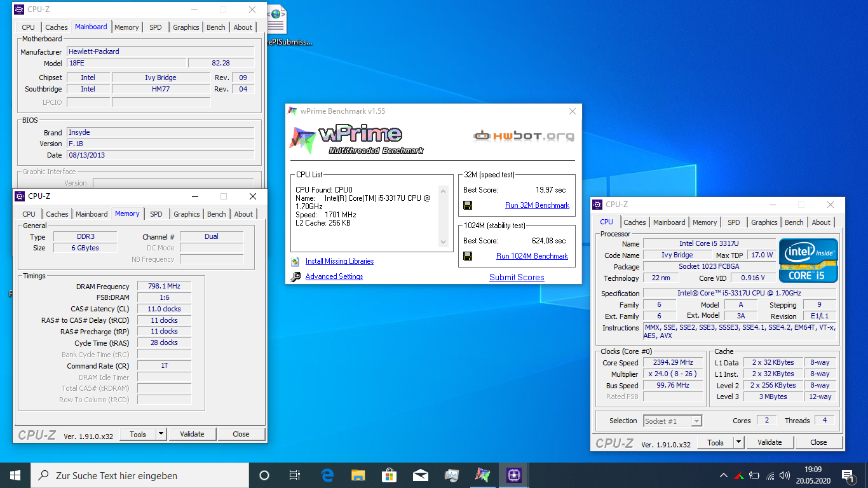This screenshot has height=488, width=868.
Task: Open Tools dropdown arrow in CPU tab CPU-Z window
Action: (739, 443)
